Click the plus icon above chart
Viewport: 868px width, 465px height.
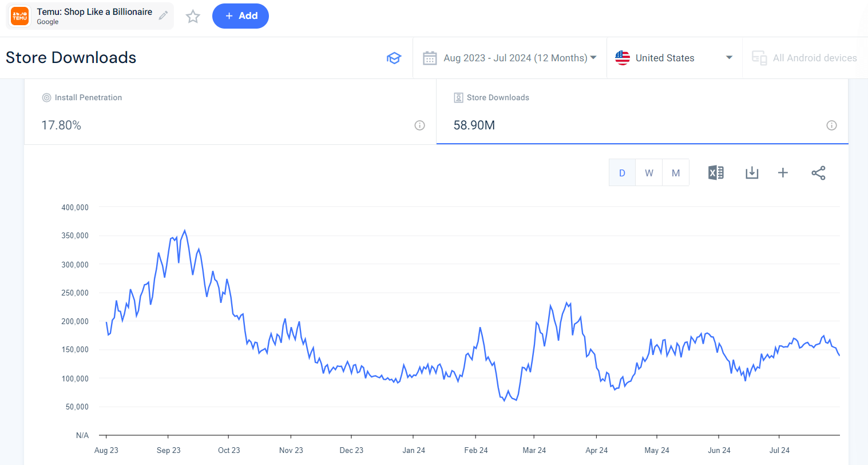tap(783, 173)
